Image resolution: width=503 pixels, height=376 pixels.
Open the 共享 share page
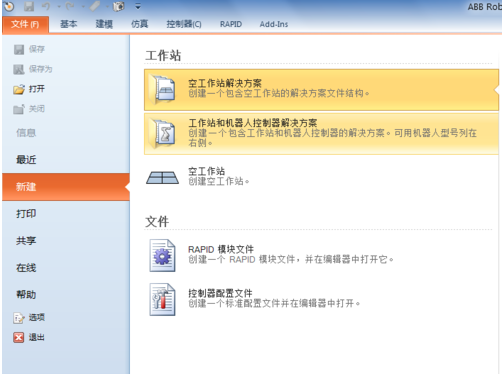click(26, 241)
